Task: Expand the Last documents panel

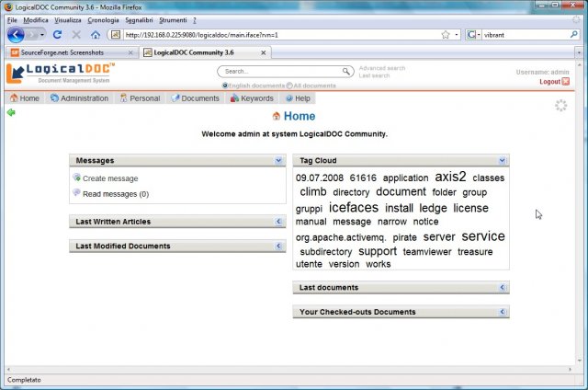Action: 503,288
